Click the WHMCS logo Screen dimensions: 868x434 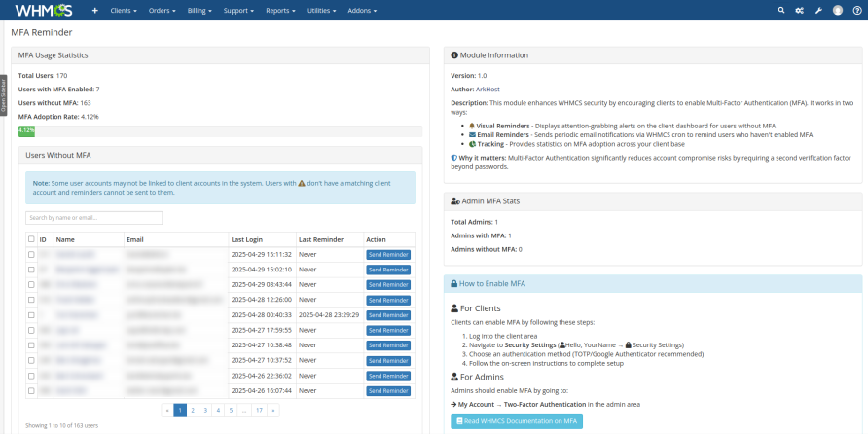43,10
